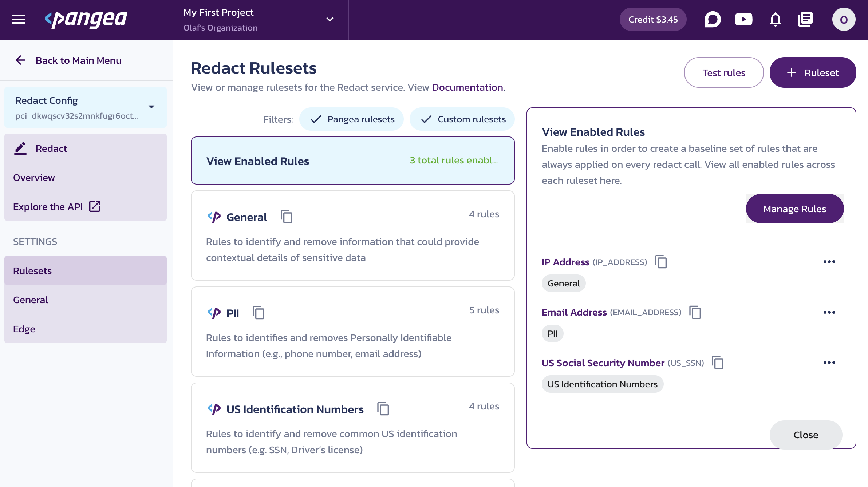Click the copy icon next to IP Address rule

660,262
